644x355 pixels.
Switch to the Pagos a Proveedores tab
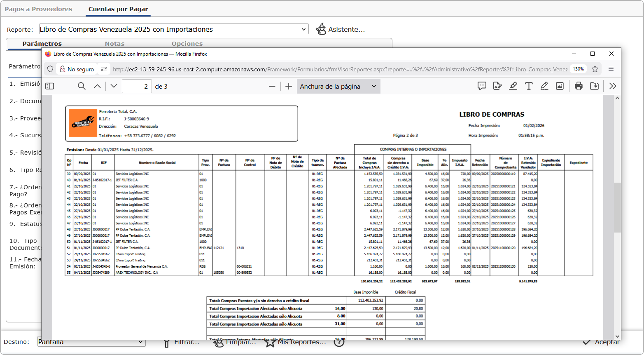tap(38, 8)
